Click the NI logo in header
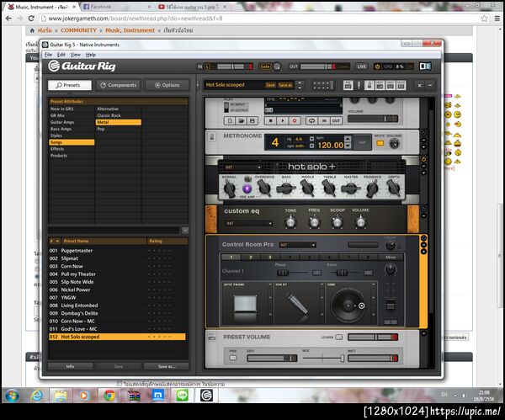505x420 pixels. tap(425, 66)
